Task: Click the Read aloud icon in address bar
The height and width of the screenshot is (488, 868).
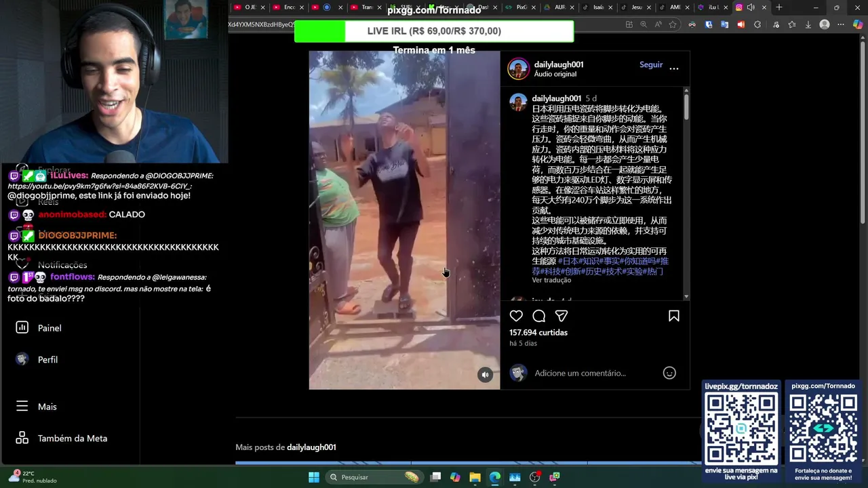Action: pos(658,24)
